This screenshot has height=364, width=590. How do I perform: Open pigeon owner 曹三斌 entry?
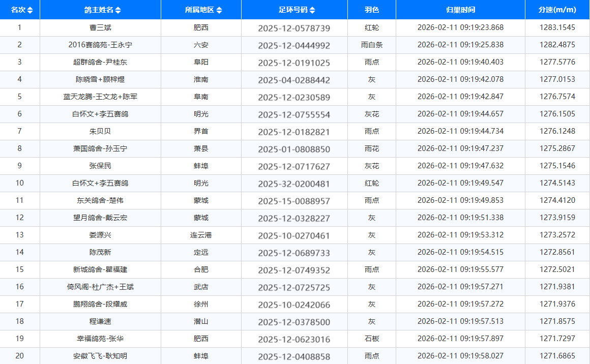(100, 28)
